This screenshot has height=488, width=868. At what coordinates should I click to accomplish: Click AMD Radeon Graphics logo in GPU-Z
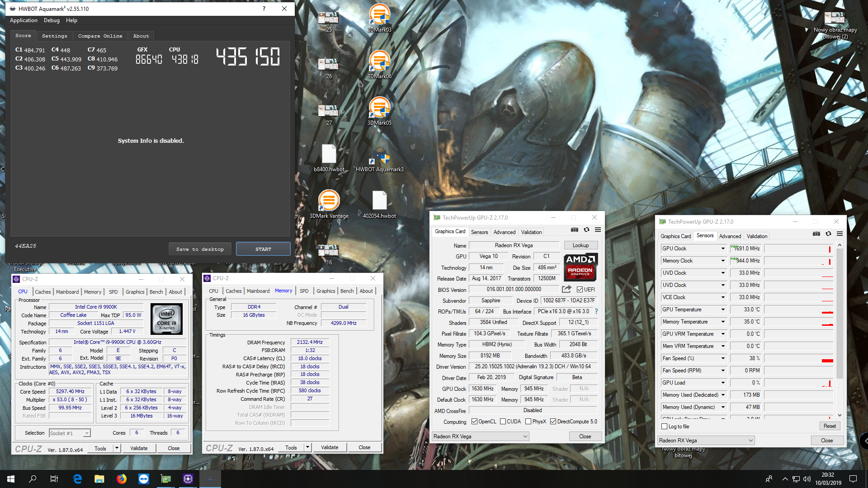pyautogui.click(x=581, y=267)
